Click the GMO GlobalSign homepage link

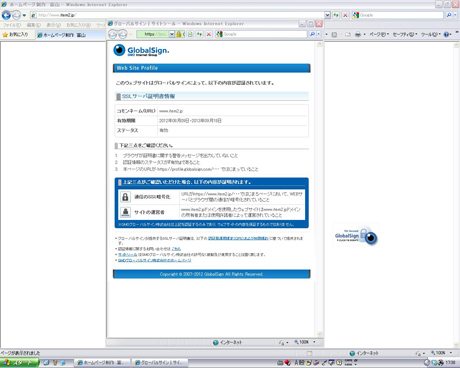[155, 260]
